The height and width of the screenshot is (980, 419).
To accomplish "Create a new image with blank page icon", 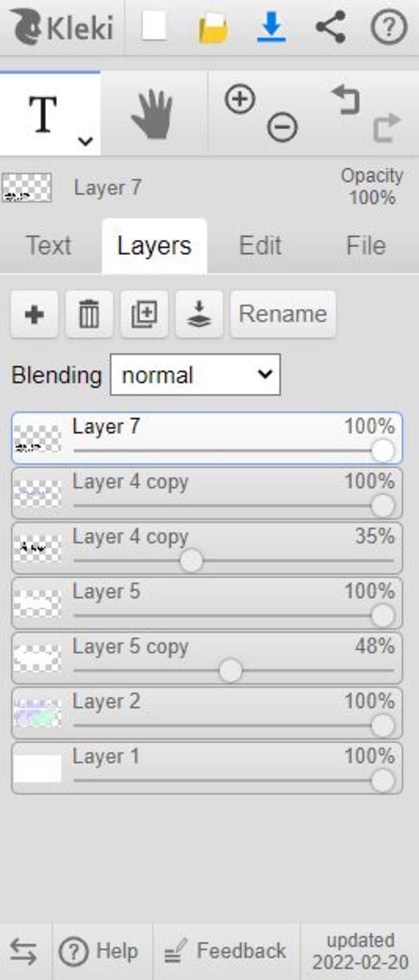I will click(x=154, y=26).
